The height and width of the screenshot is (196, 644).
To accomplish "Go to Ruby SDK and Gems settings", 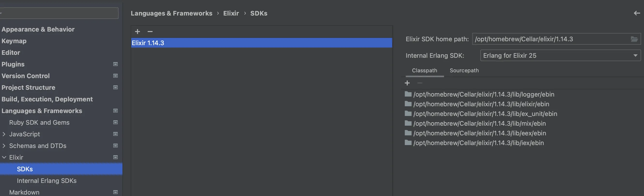I will [39, 122].
